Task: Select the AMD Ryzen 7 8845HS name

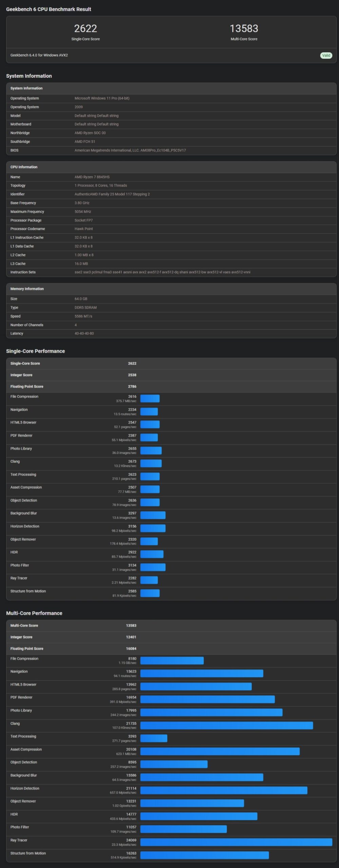Action: point(92,177)
